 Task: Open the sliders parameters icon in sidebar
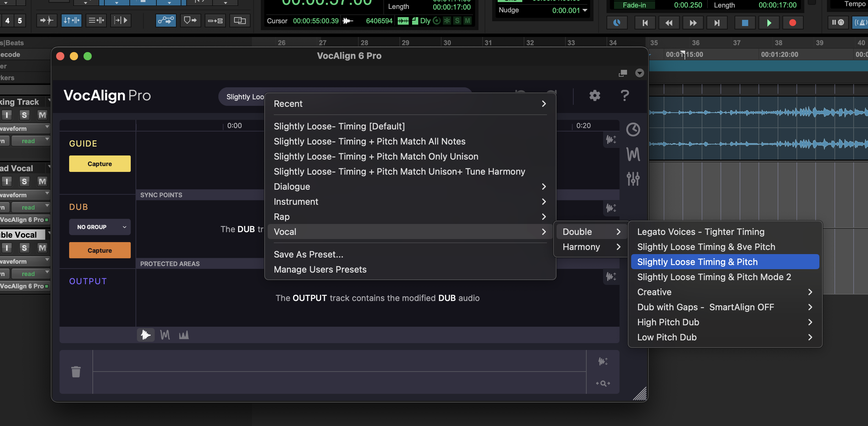[x=633, y=178]
